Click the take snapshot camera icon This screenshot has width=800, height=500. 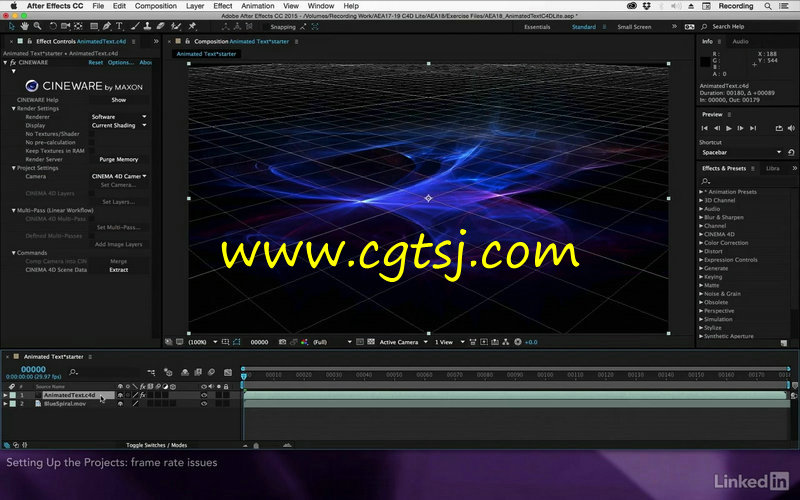click(x=282, y=342)
